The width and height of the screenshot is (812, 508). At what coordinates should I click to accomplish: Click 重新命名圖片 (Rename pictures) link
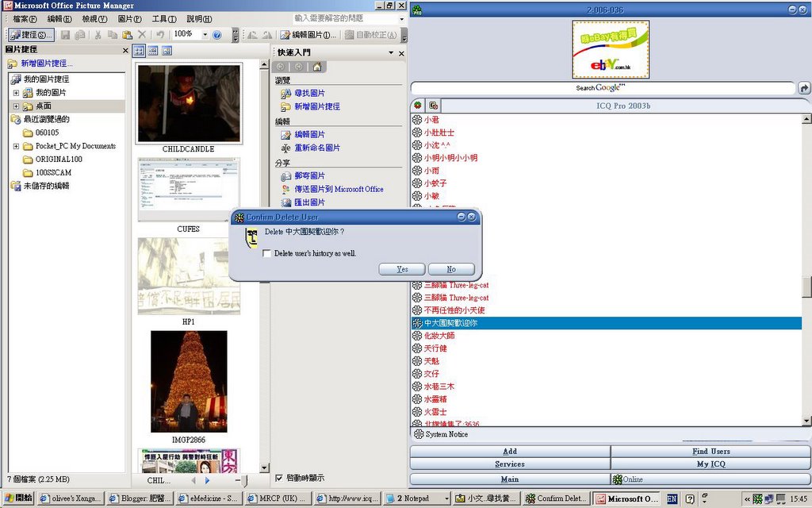click(x=317, y=148)
